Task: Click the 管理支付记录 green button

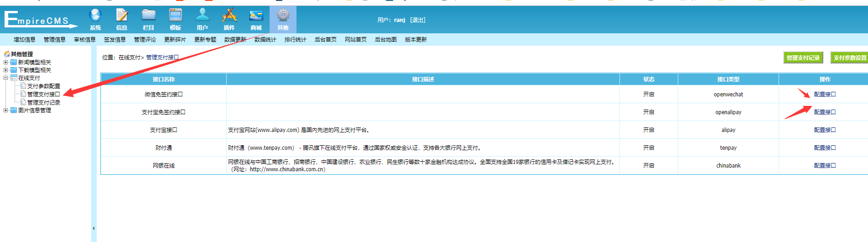Action: (x=803, y=58)
